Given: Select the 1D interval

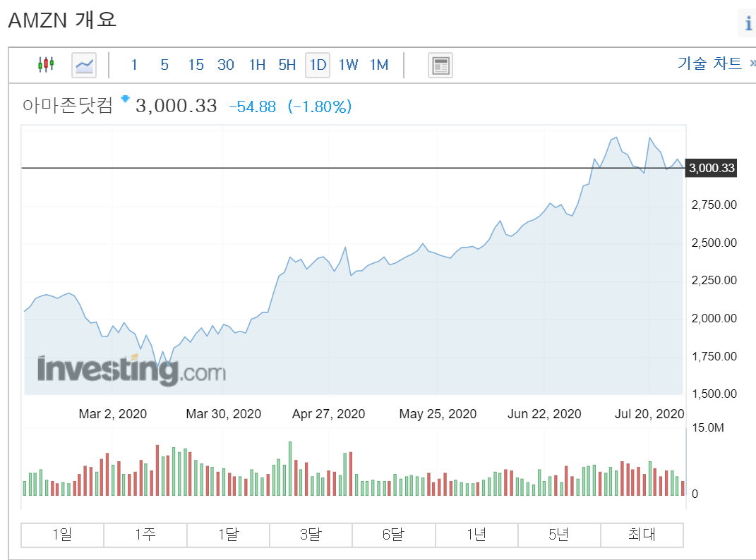Looking at the screenshot, I should pos(318,65).
